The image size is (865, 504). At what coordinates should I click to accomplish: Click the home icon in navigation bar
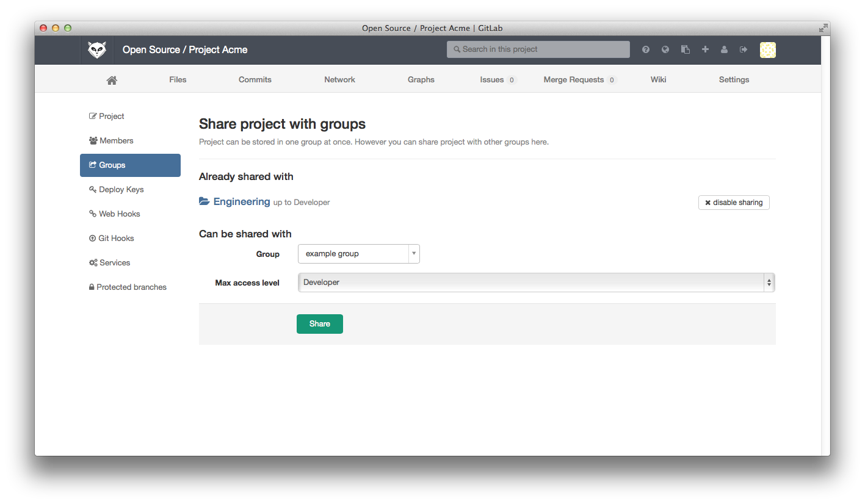tap(111, 79)
